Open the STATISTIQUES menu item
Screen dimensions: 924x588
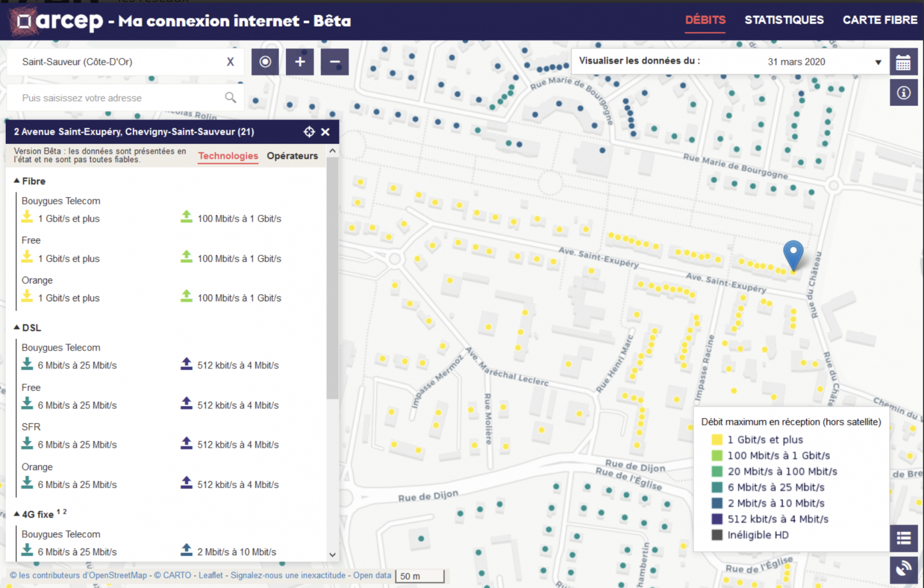(784, 20)
